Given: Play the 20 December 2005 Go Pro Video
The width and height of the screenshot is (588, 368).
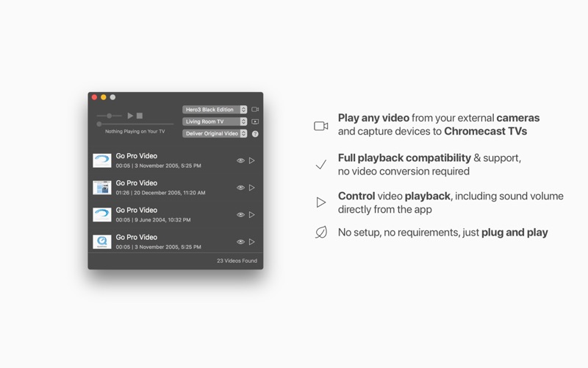Looking at the screenshot, I should coord(251,188).
